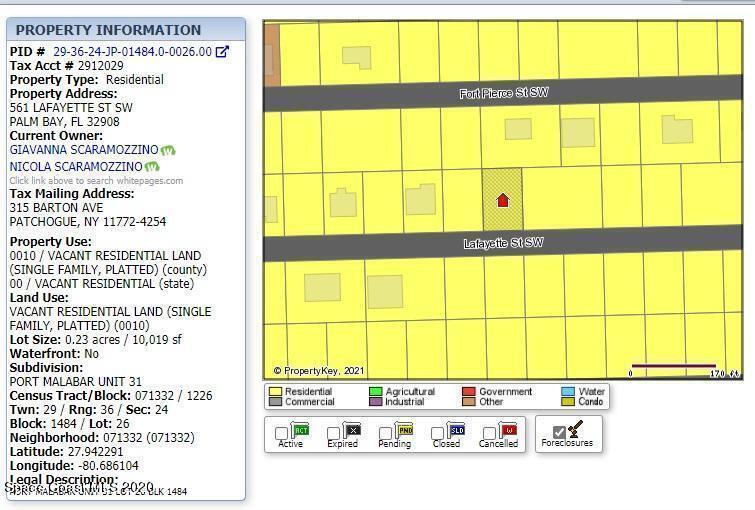The height and width of the screenshot is (510, 755).
Task: Click whitepages icon next to Giavanna Scaramozzino
Action: (x=168, y=150)
